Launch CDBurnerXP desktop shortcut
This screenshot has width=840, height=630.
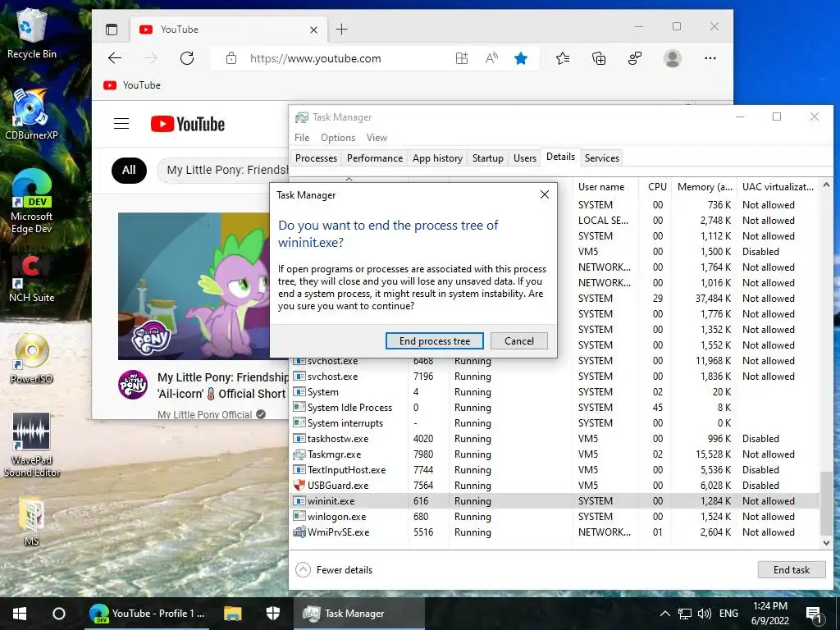(31, 115)
